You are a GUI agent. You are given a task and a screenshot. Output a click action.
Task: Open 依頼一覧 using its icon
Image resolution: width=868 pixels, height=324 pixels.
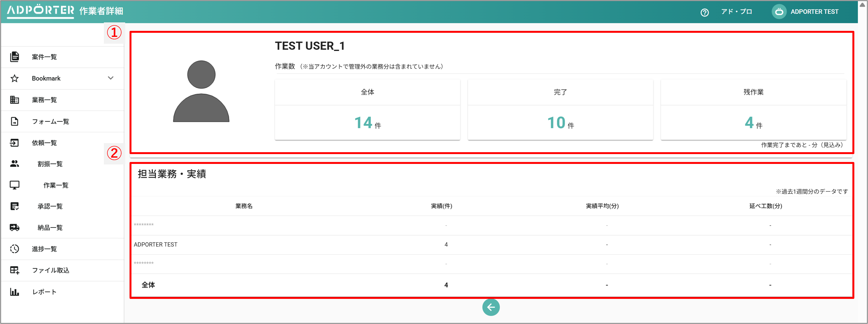pyautogui.click(x=14, y=142)
